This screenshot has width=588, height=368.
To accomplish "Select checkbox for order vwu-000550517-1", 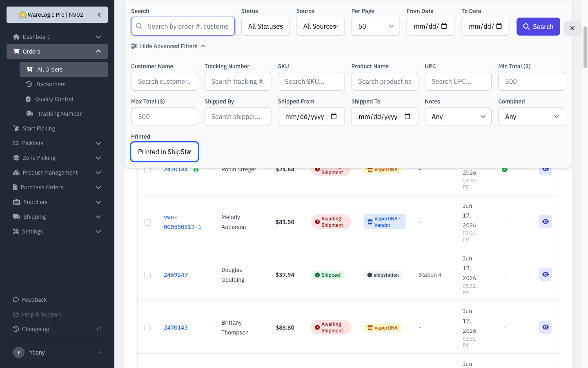I will (x=147, y=222).
